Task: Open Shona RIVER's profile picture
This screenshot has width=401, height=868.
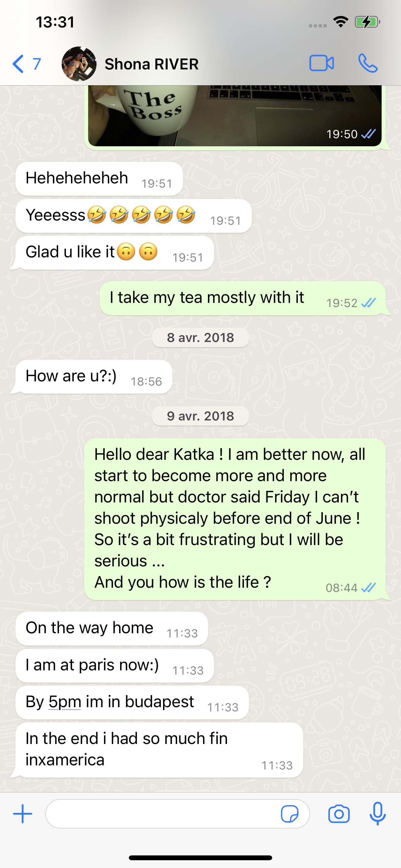Action: pyautogui.click(x=79, y=64)
